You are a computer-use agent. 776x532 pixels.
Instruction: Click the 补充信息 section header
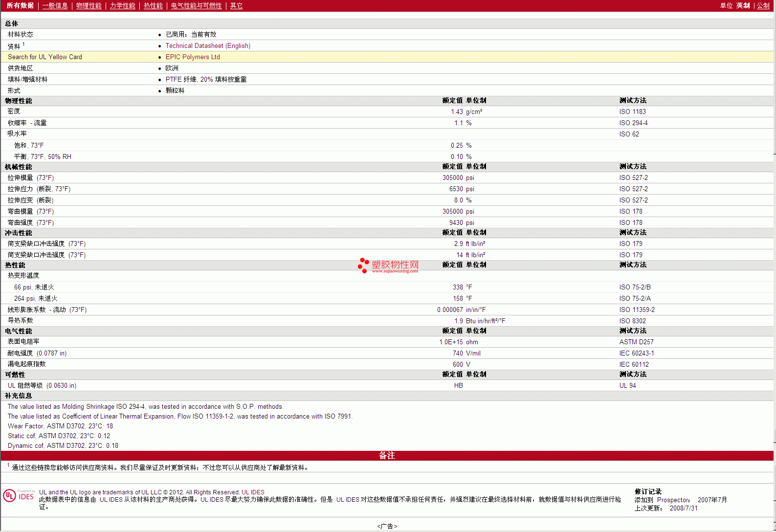[18, 396]
